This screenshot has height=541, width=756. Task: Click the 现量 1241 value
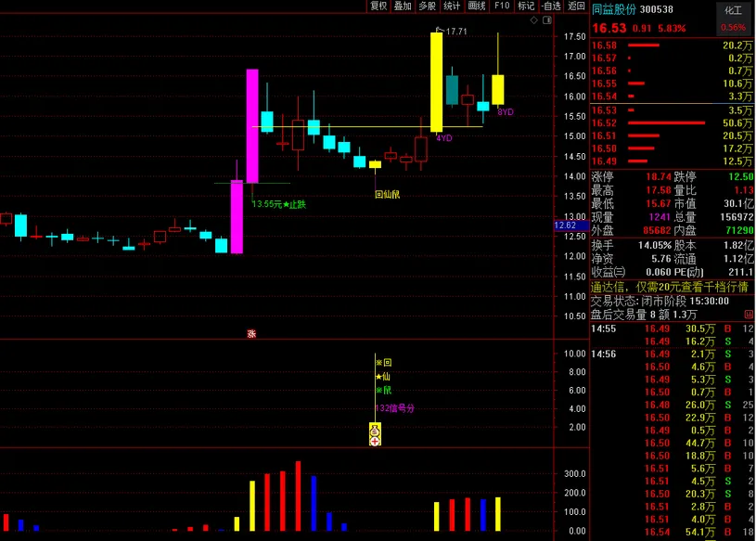(660, 217)
